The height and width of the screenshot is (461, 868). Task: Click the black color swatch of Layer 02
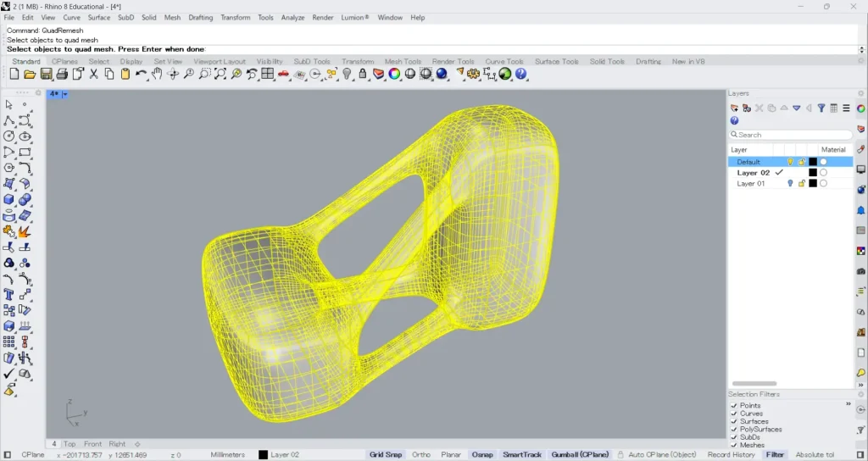coord(813,173)
